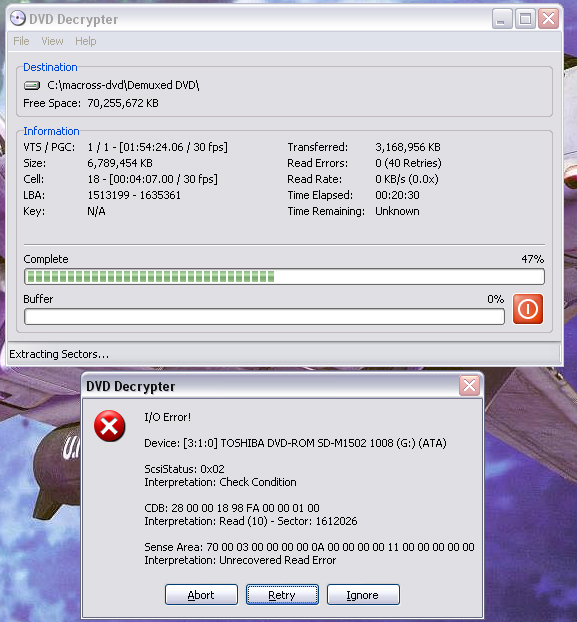577x622 pixels.
Task: Click the red error X icon in dialog
Action: (x=109, y=426)
